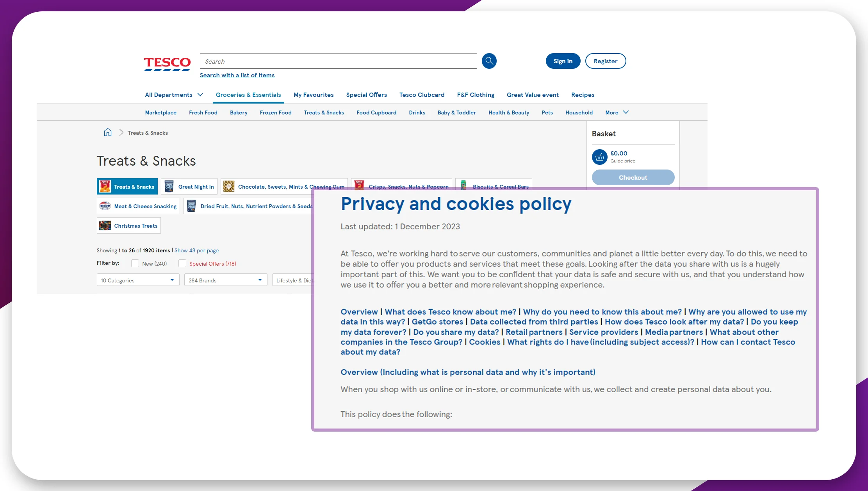Click the £0.00 basket total
Viewport: 868px width, 491px height.
619,154
